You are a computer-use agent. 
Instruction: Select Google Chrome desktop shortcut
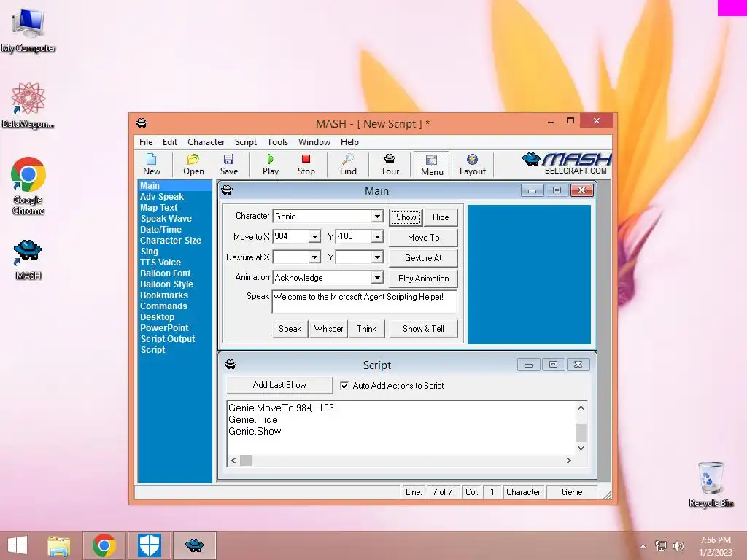[28, 186]
